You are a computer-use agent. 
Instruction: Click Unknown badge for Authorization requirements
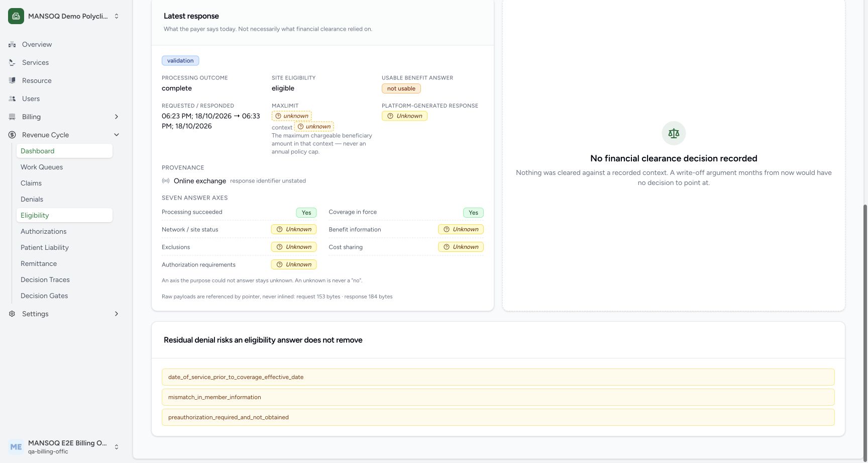(294, 264)
